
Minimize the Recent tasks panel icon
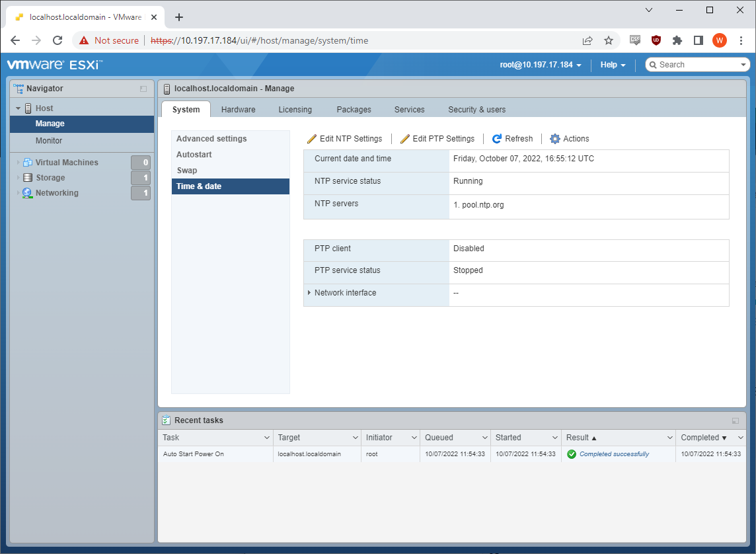coord(736,420)
